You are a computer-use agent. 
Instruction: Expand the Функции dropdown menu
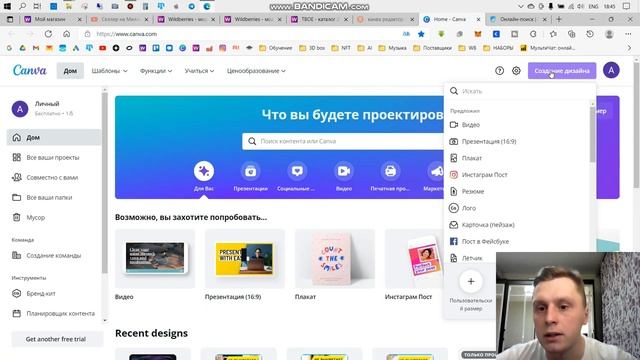pos(156,71)
